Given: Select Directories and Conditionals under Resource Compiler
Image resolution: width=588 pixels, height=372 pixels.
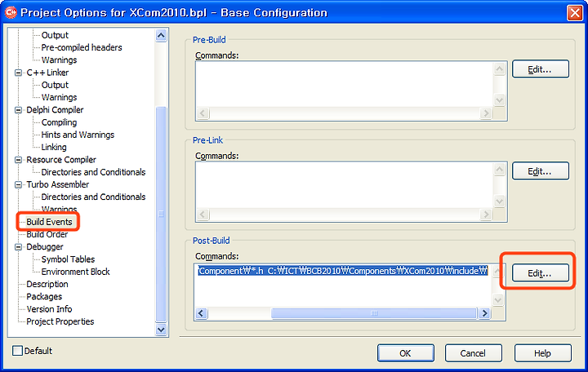Looking at the screenshot, I should 93,172.
